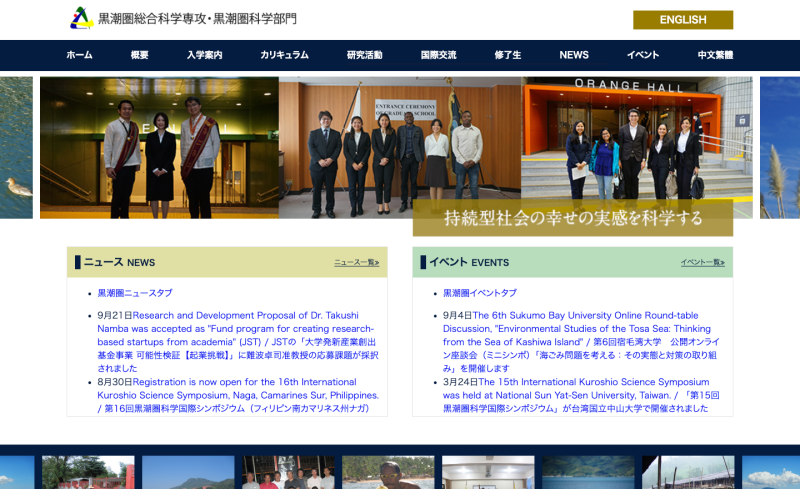Open the ニュース一覧 link
800x489 pixels.
pyautogui.click(x=357, y=262)
